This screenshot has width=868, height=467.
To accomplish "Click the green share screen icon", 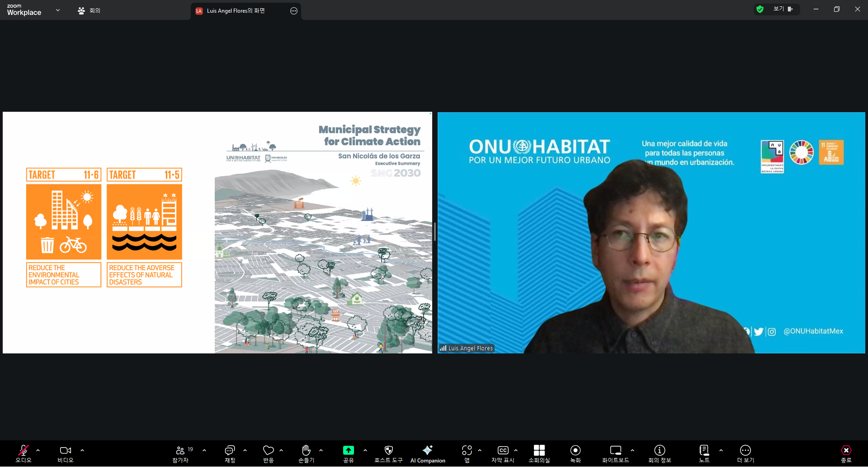I will click(x=349, y=450).
